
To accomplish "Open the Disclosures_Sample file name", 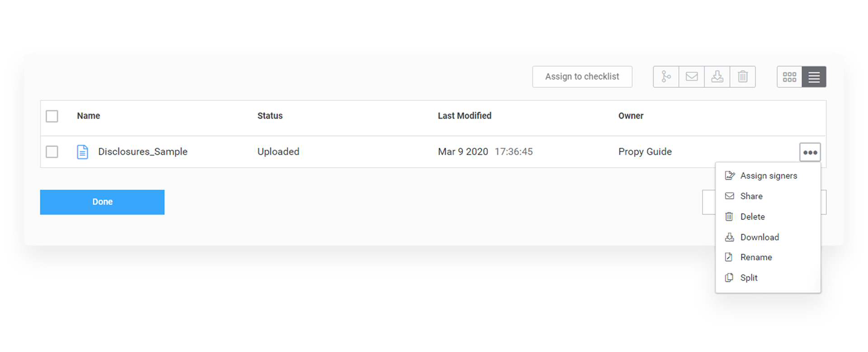I will coord(143,152).
